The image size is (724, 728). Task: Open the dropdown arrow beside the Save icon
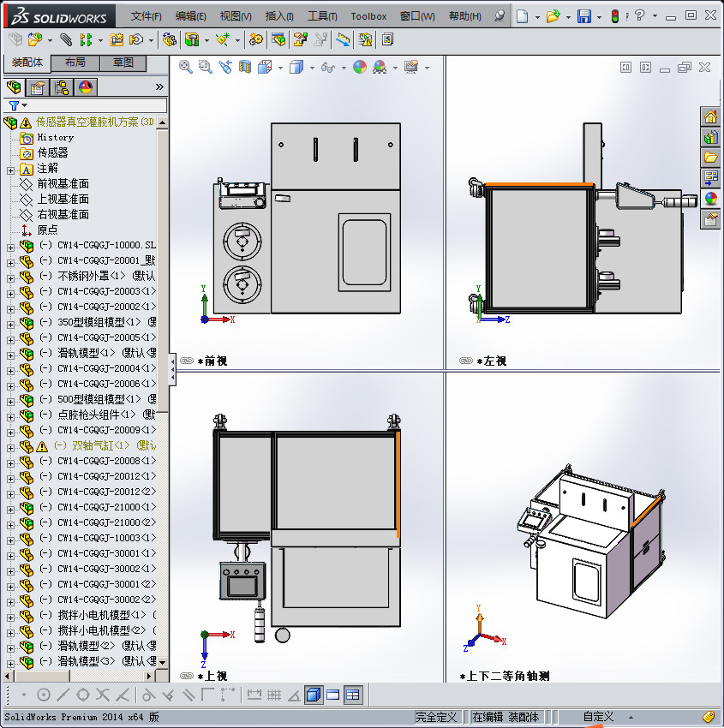point(599,18)
